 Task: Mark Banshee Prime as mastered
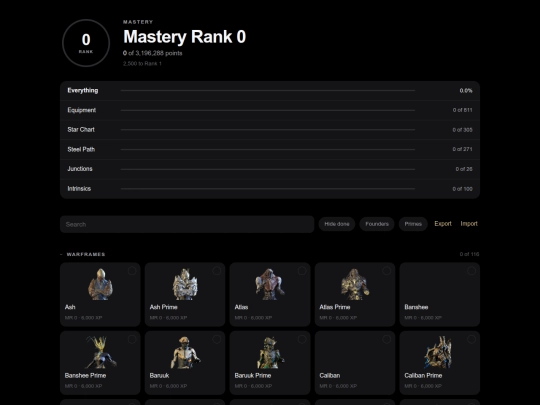tap(132, 339)
